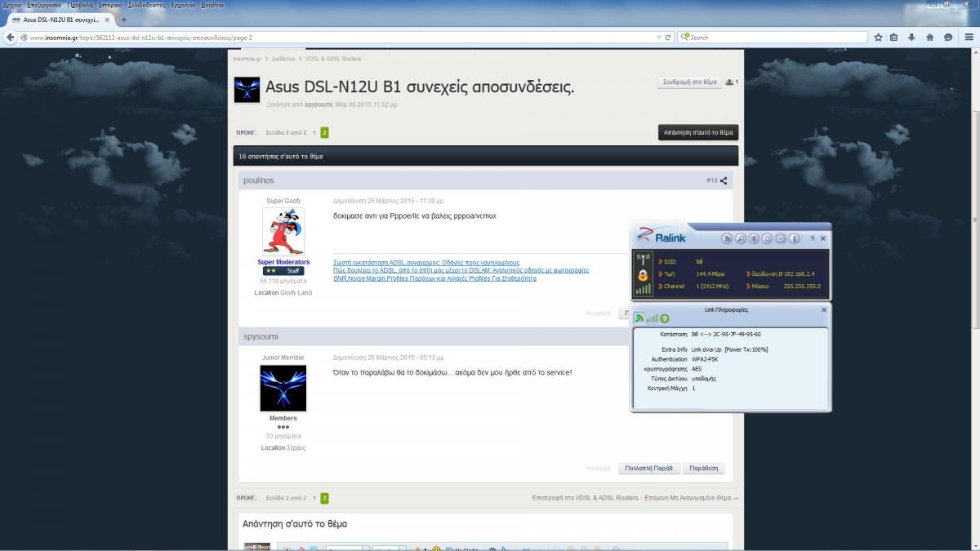Select signal bars icon in Link panel
The width and height of the screenshot is (980, 551).
click(652, 318)
